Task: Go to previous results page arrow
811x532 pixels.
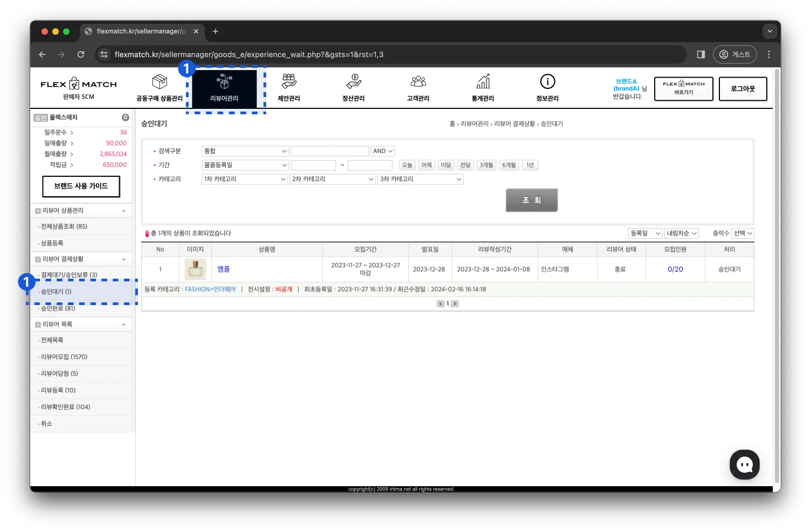Action: [440, 304]
